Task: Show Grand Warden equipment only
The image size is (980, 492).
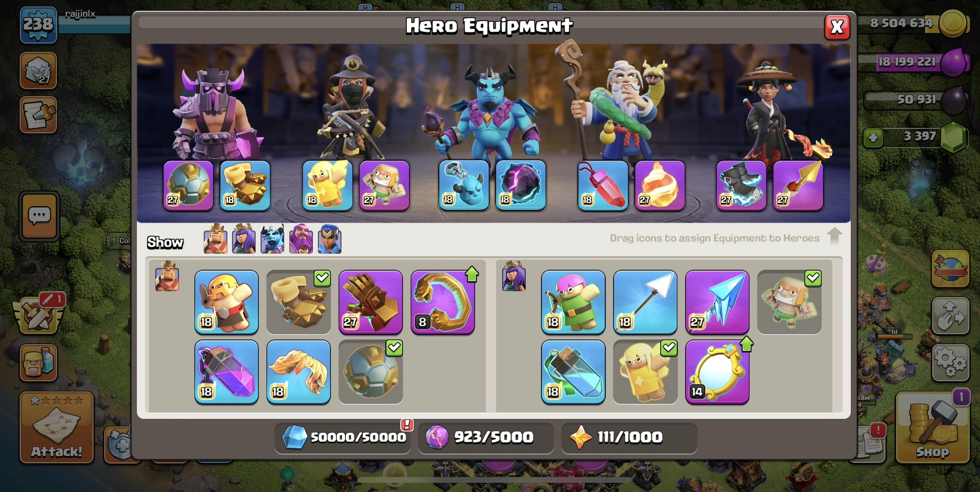Action: point(301,239)
